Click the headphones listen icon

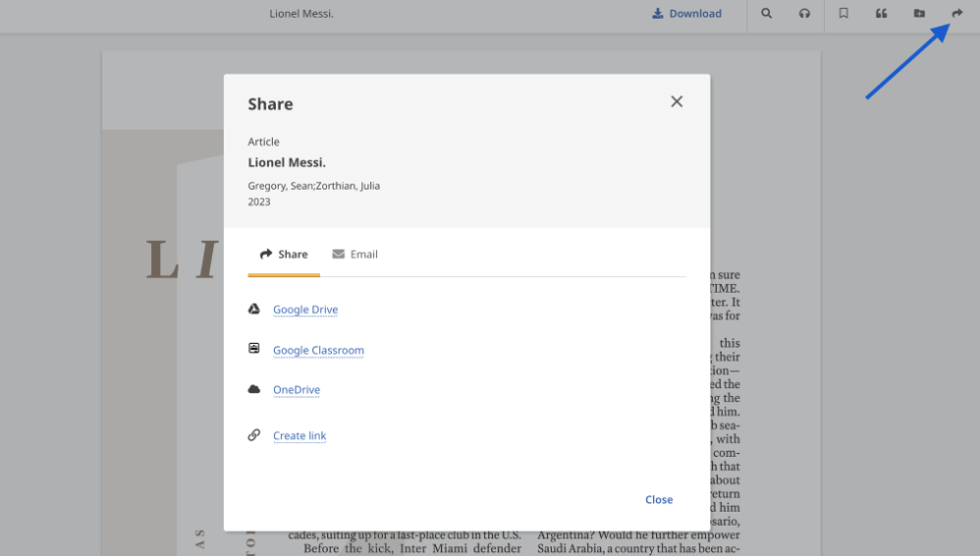[804, 13]
